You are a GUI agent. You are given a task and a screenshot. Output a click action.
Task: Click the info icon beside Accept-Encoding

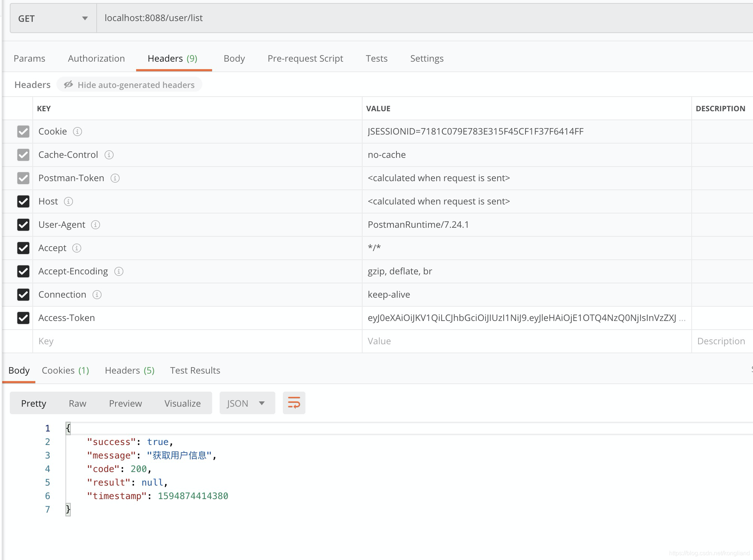[119, 271]
